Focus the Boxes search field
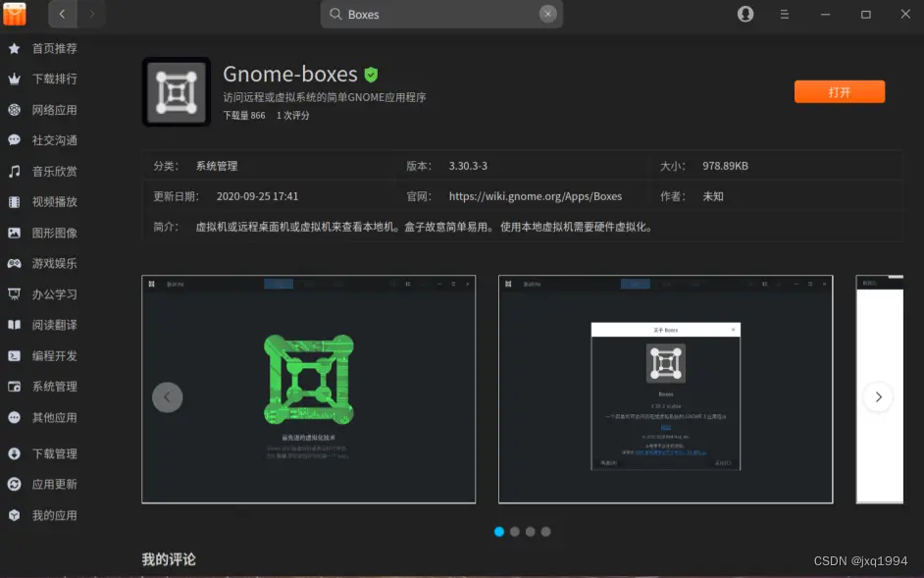Image resolution: width=924 pixels, height=578 pixels. pos(441,14)
